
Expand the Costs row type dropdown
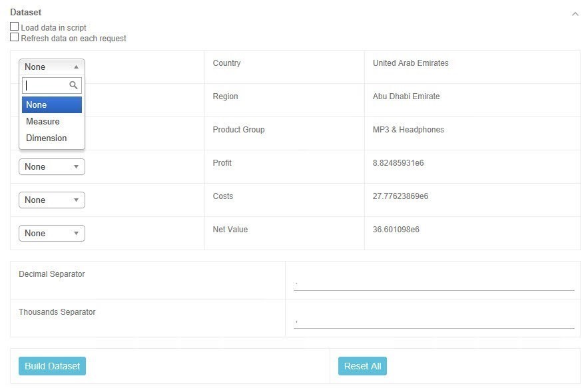coord(51,200)
